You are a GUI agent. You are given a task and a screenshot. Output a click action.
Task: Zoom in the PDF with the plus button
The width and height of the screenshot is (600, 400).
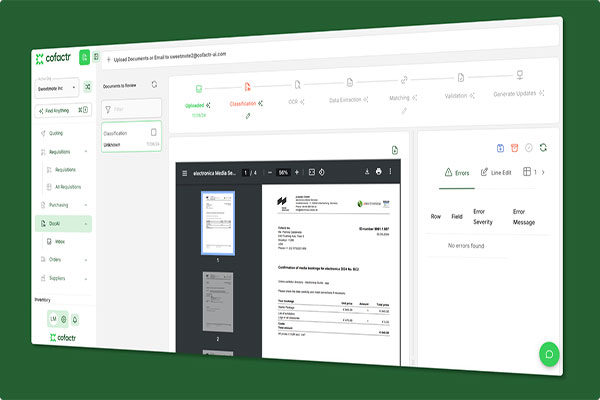(x=297, y=172)
